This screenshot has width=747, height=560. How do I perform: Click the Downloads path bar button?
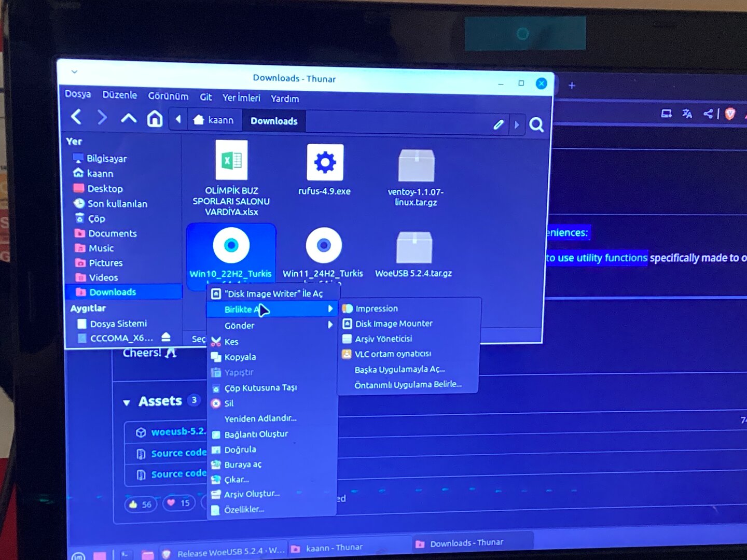[x=274, y=121]
